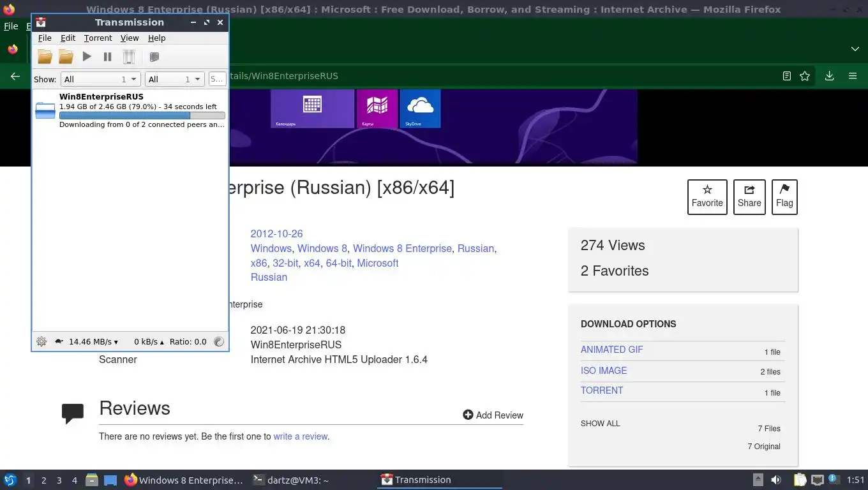Viewport: 868px width, 490px height.
Task: Open the 2012-10-26 date link
Action: (x=276, y=234)
